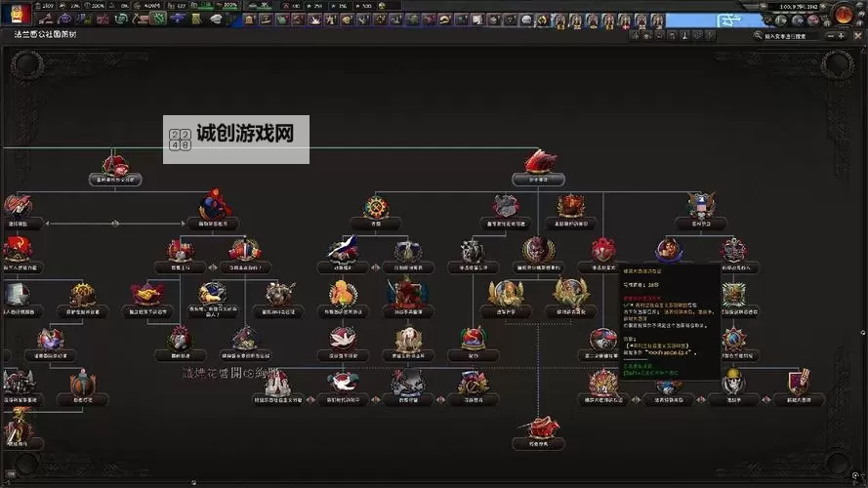Screen dimensions: 868x488
Task: Open the decisions gavel menu
Action: pos(47,20)
